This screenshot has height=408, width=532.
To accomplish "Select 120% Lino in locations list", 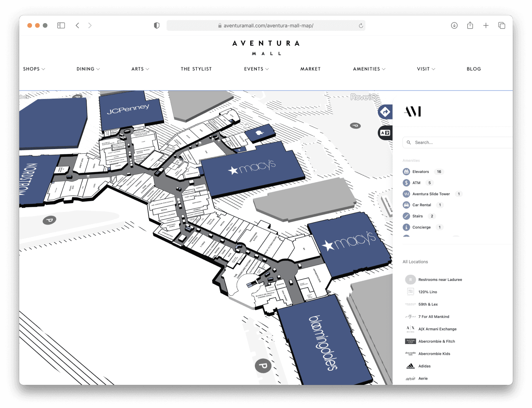I will (428, 292).
